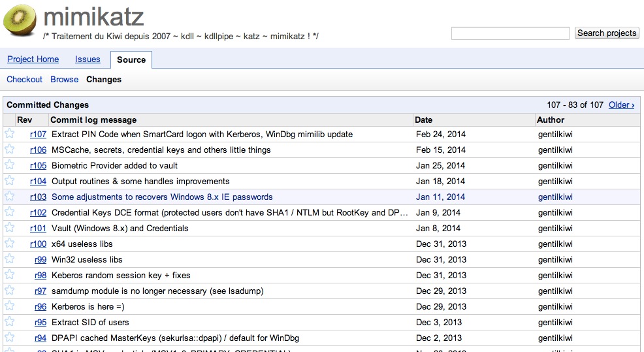Select the Source tab
Screen dimensions: 644x352
point(131,59)
